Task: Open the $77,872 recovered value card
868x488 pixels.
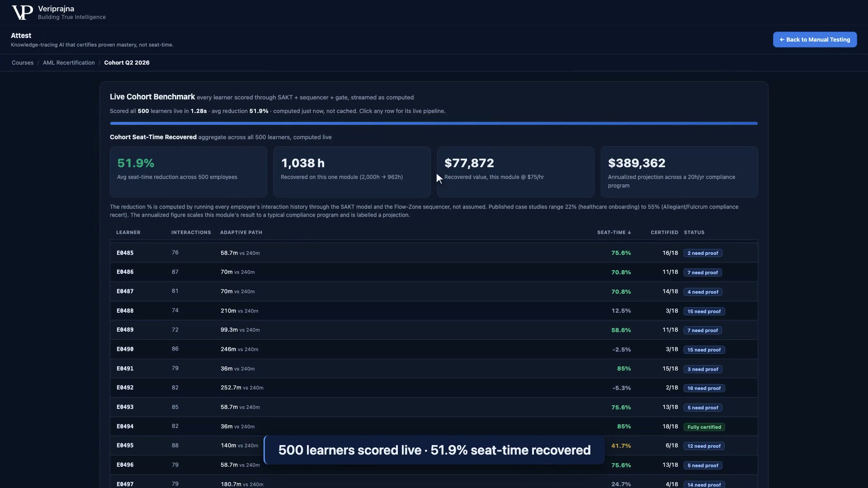Action: point(515,172)
